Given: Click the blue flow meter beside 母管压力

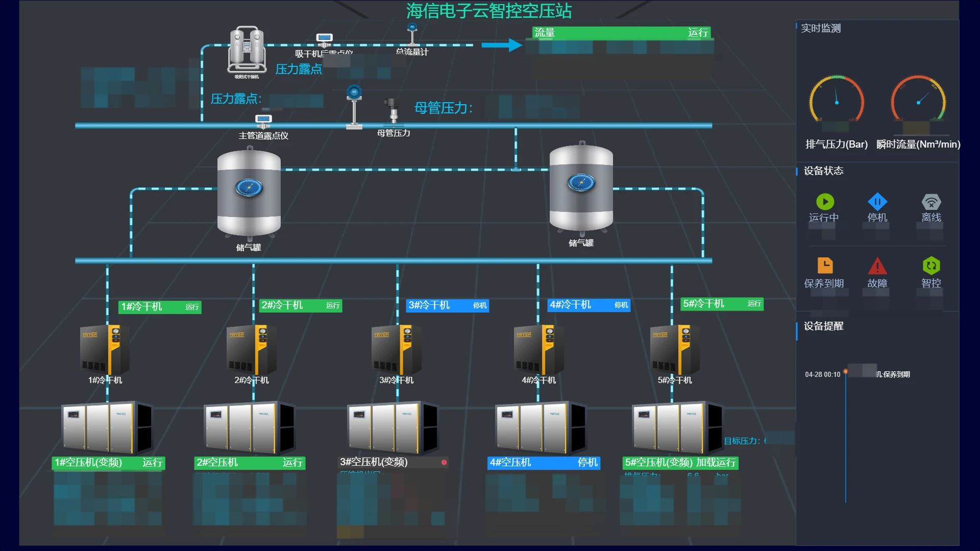Looking at the screenshot, I should (x=354, y=107).
